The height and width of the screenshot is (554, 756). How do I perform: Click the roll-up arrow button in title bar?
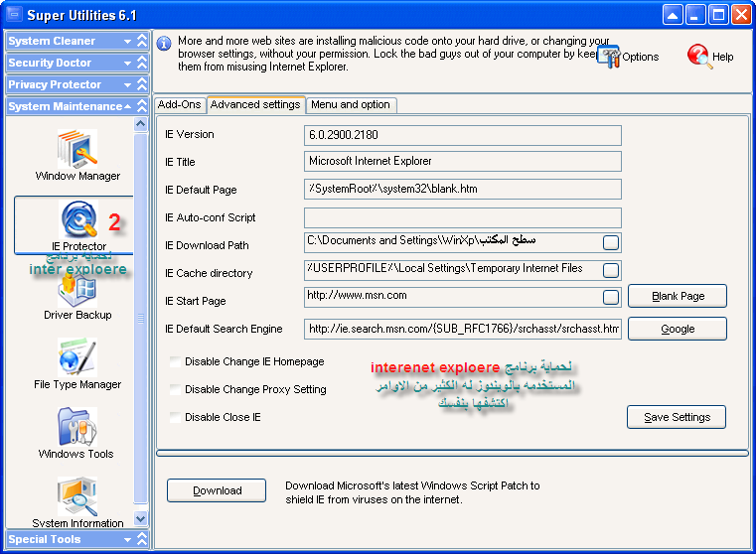pyautogui.click(x=673, y=15)
